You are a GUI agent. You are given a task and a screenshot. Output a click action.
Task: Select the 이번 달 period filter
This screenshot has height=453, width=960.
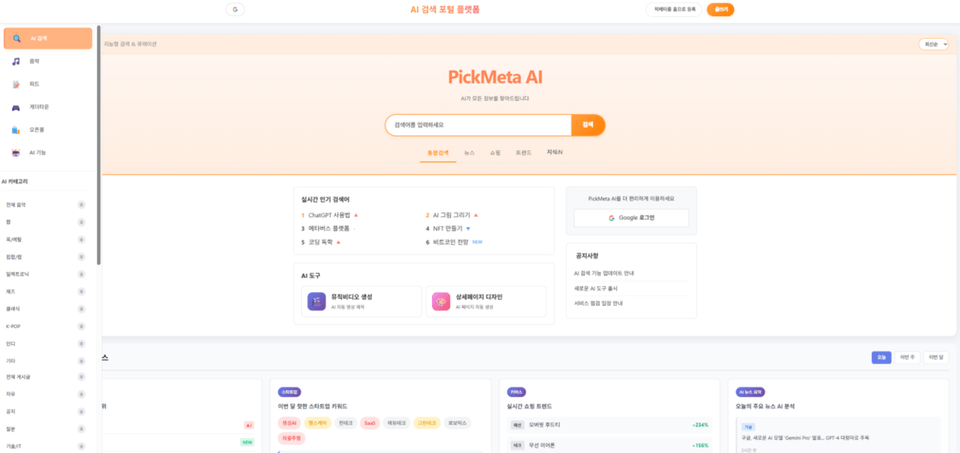click(936, 358)
